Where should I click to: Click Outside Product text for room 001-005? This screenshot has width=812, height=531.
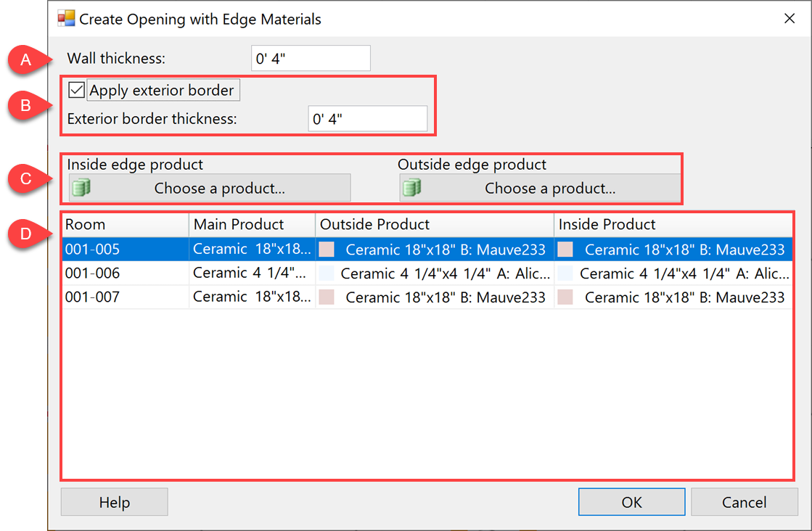(446, 250)
